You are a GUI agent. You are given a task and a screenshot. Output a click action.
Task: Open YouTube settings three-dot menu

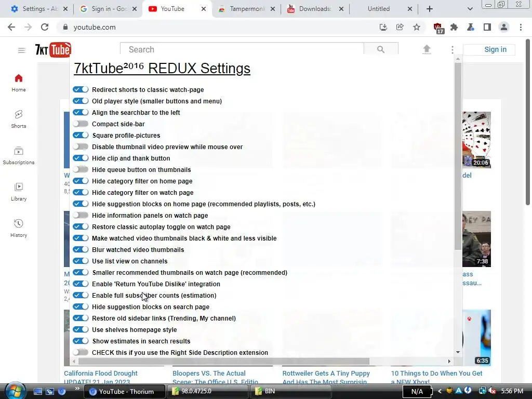[453, 50]
